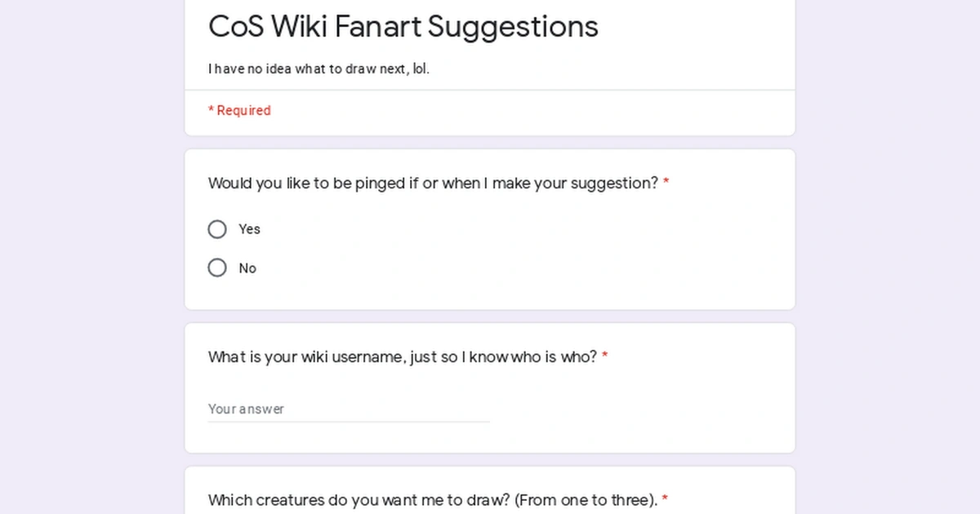
Task: Click the ping suggestion question text
Action: coord(431,183)
